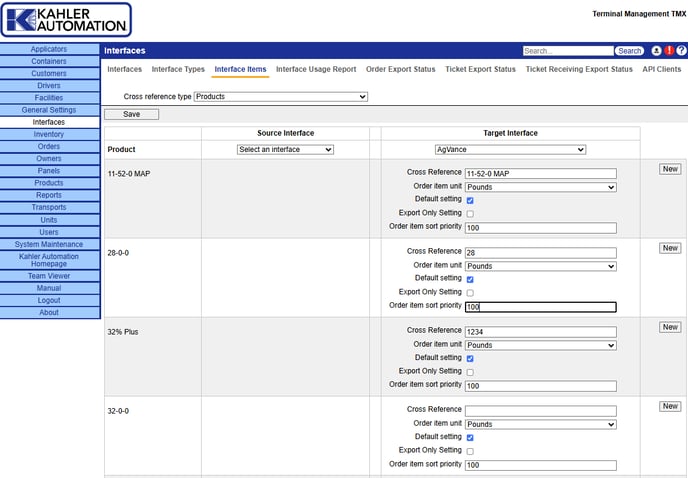Open Panels in the sidebar
This screenshot has width=688, height=478.
[x=49, y=171]
